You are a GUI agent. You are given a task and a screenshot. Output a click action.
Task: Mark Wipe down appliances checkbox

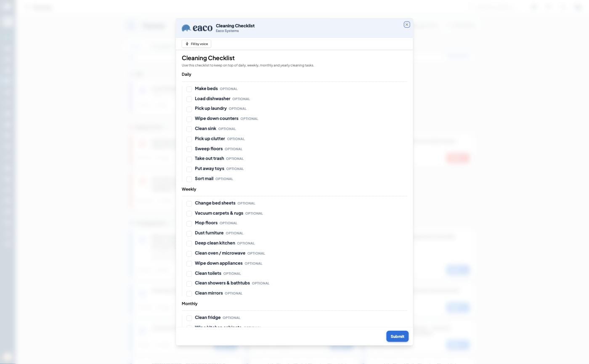(x=189, y=264)
